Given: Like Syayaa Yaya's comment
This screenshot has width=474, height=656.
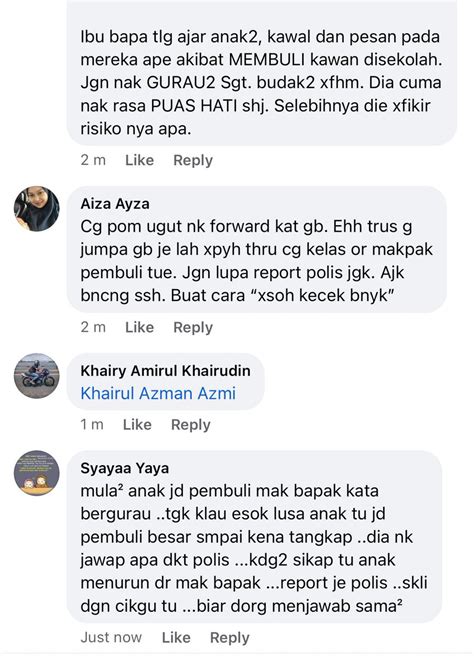Looking at the screenshot, I should [176, 638].
